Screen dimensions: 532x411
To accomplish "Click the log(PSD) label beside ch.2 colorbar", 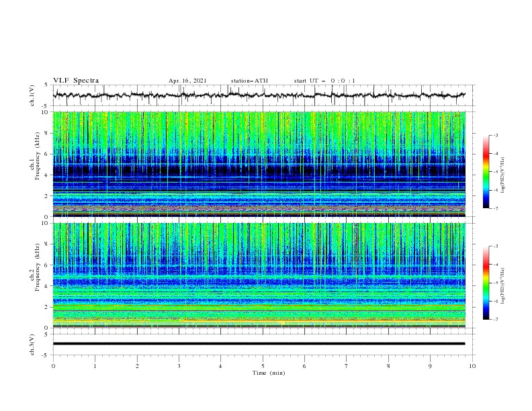I will [x=502, y=286].
